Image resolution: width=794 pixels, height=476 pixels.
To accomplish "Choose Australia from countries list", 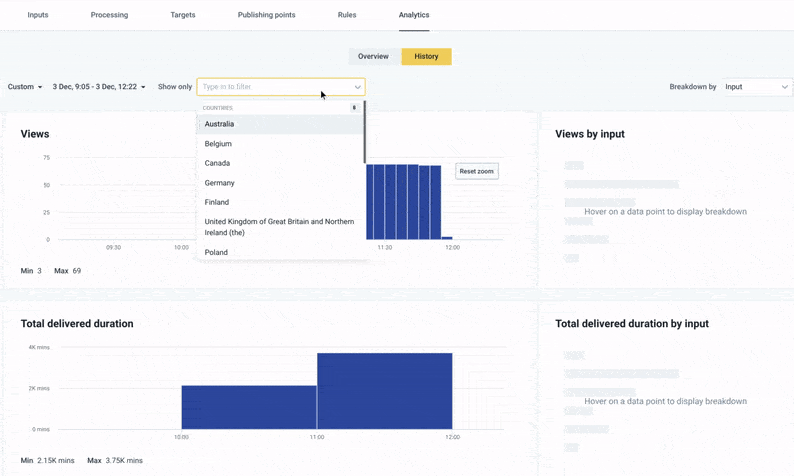I will click(x=280, y=124).
